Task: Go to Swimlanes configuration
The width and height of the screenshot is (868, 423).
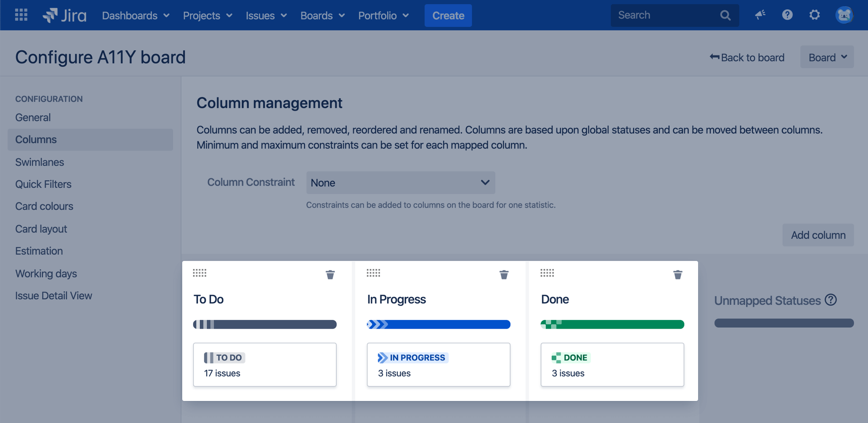Action: [40, 162]
